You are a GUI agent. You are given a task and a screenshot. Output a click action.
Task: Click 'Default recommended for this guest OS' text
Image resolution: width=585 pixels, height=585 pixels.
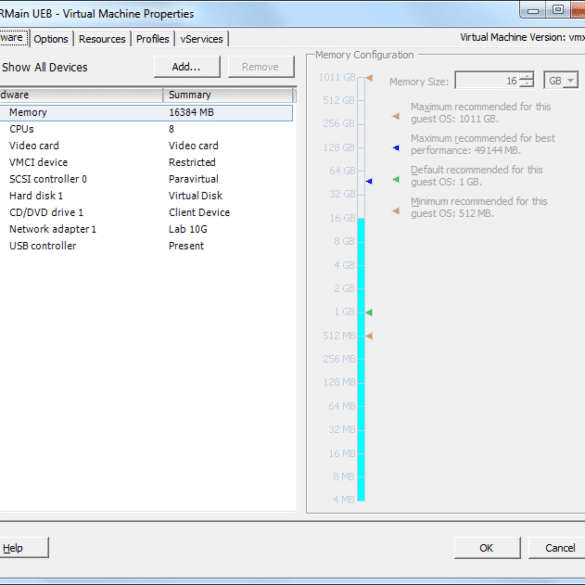click(x=476, y=176)
